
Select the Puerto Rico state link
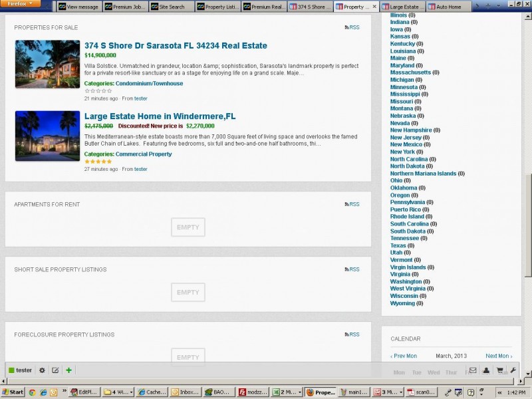tap(406, 209)
